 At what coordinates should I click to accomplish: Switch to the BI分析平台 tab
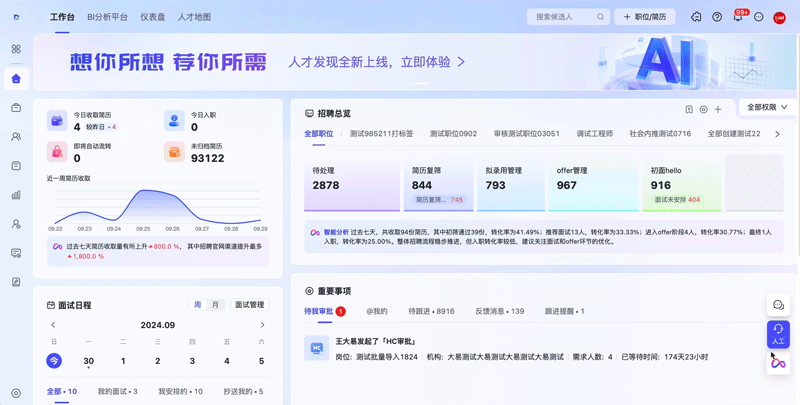tap(107, 17)
